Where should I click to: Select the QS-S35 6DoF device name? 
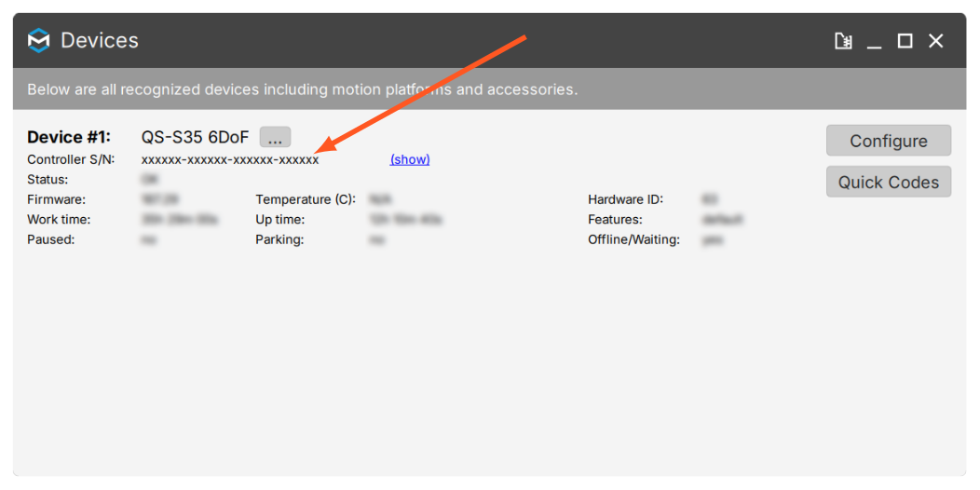(195, 137)
